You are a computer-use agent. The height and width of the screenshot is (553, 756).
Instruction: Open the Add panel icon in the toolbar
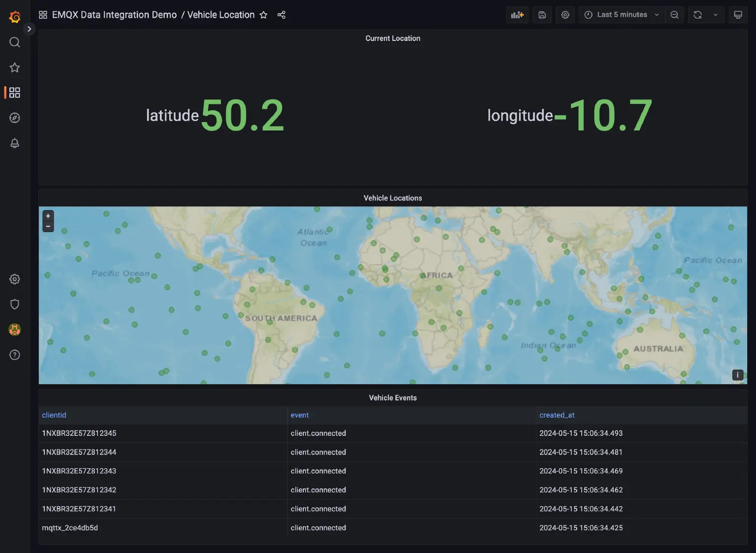[517, 15]
